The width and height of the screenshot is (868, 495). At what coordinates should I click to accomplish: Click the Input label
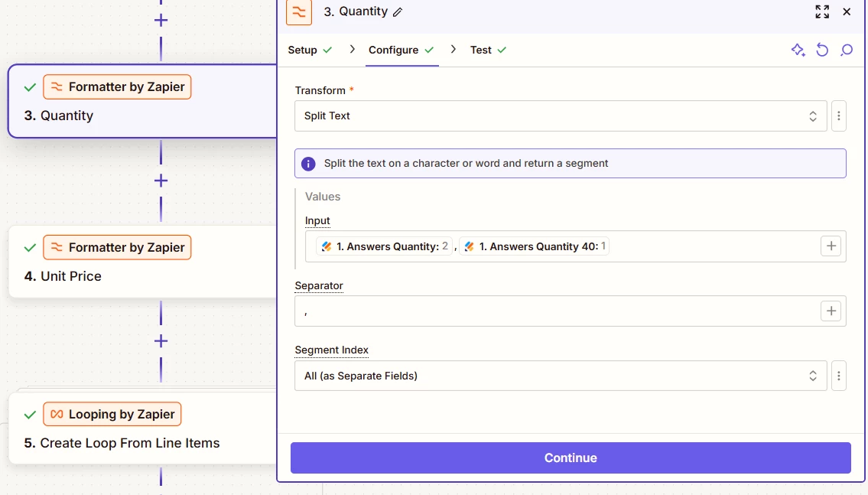(317, 221)
